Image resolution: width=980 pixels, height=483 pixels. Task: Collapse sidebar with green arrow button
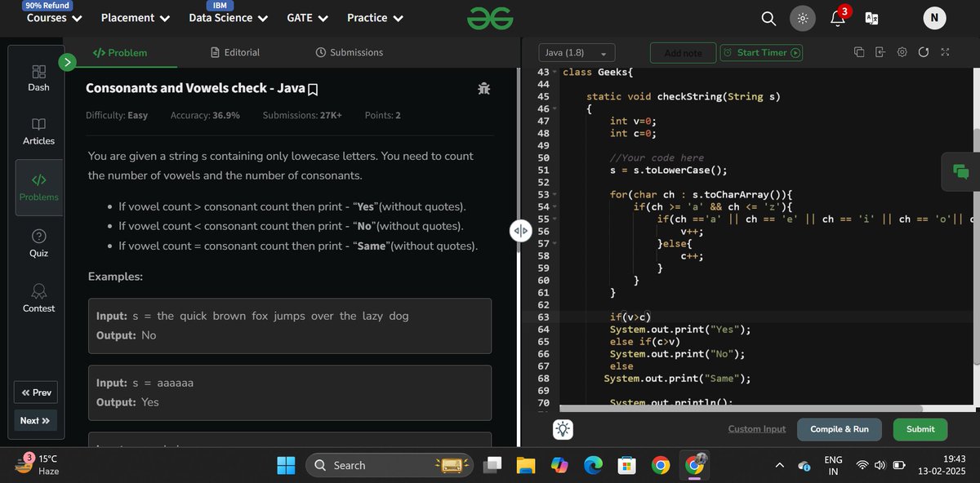[x=68, y=61]
